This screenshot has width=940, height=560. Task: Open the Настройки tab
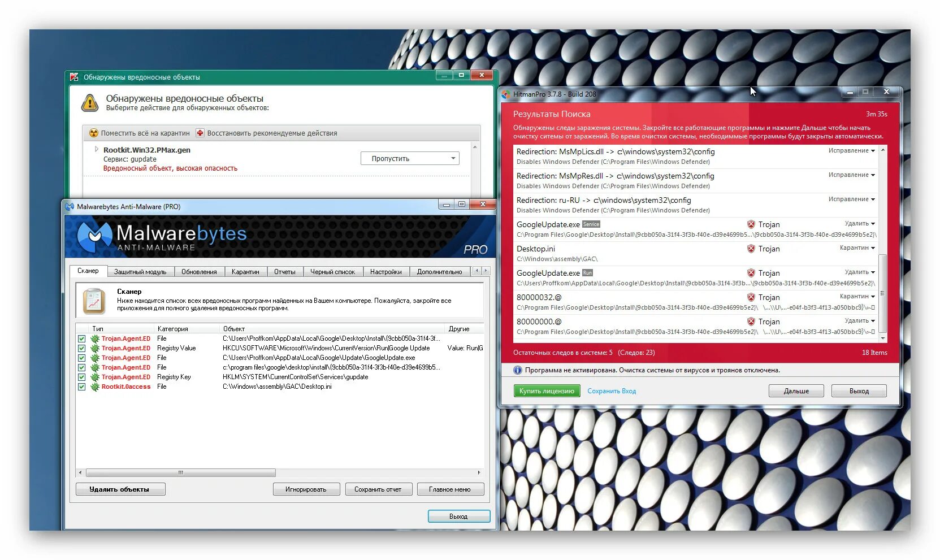pyautogui.click(x=386, y=272)
